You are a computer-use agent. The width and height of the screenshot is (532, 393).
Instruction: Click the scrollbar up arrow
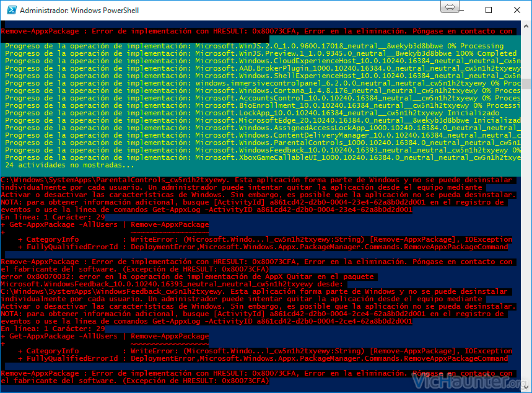(526, 26)
